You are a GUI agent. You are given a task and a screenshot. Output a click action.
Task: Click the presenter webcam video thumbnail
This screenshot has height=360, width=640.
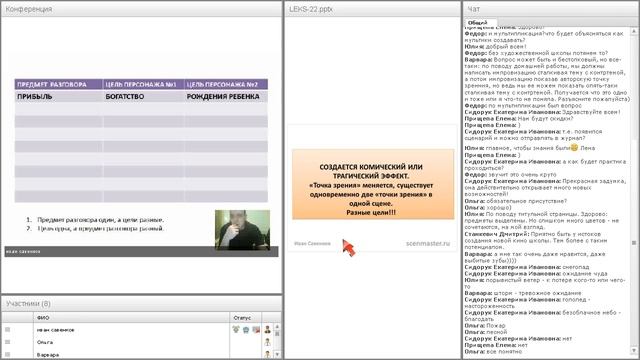242,230
